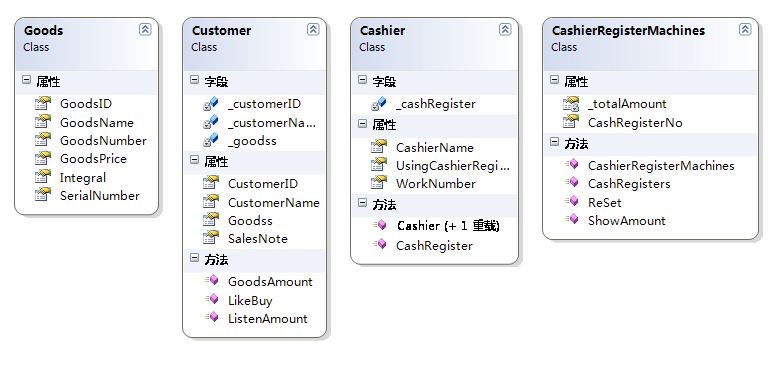The image size is (783, 376).
Task: Click the _customerID field icon
Action: coord(211,104)
